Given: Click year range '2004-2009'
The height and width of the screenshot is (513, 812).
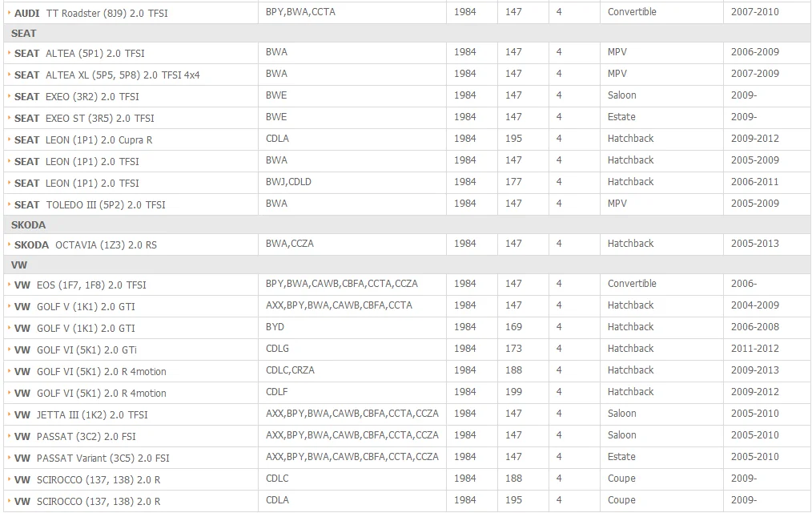Looking at the screenshot, I should [x=755, y=305].
